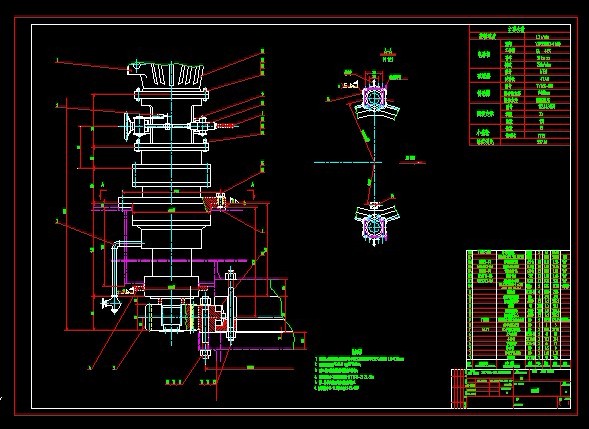Select the left section marker letter A
This screenshot has height=429, width=589.
tap(103, 184)
